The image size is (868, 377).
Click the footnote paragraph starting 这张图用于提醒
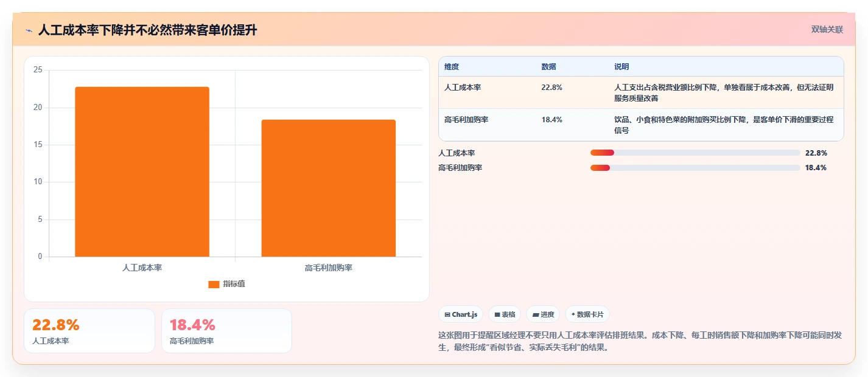click(640, 341)
